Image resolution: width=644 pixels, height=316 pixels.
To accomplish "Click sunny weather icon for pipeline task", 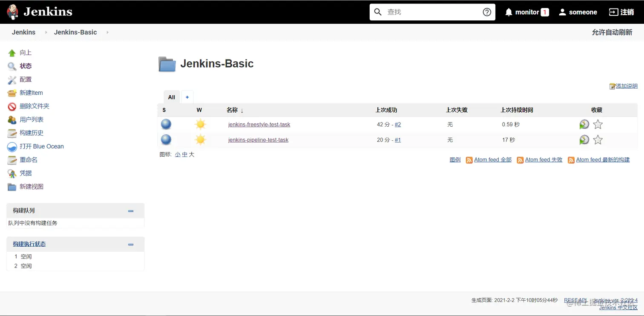I will point(201,139).
